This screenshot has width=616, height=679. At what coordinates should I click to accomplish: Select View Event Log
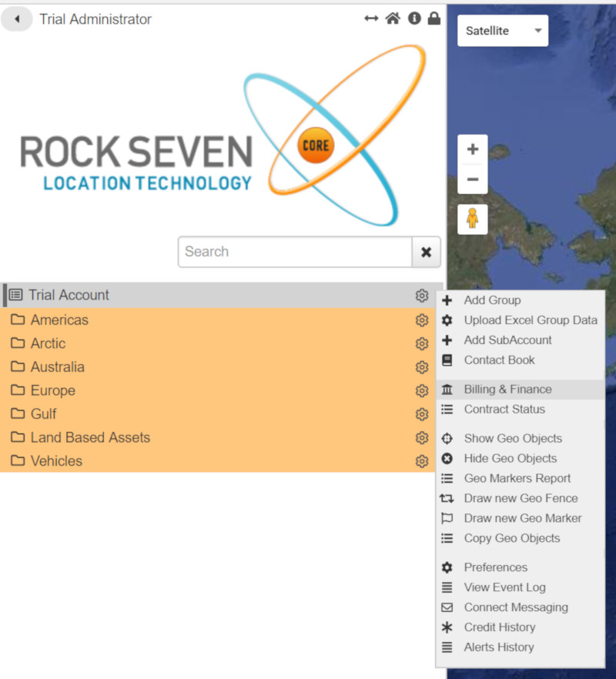[521, 587]
